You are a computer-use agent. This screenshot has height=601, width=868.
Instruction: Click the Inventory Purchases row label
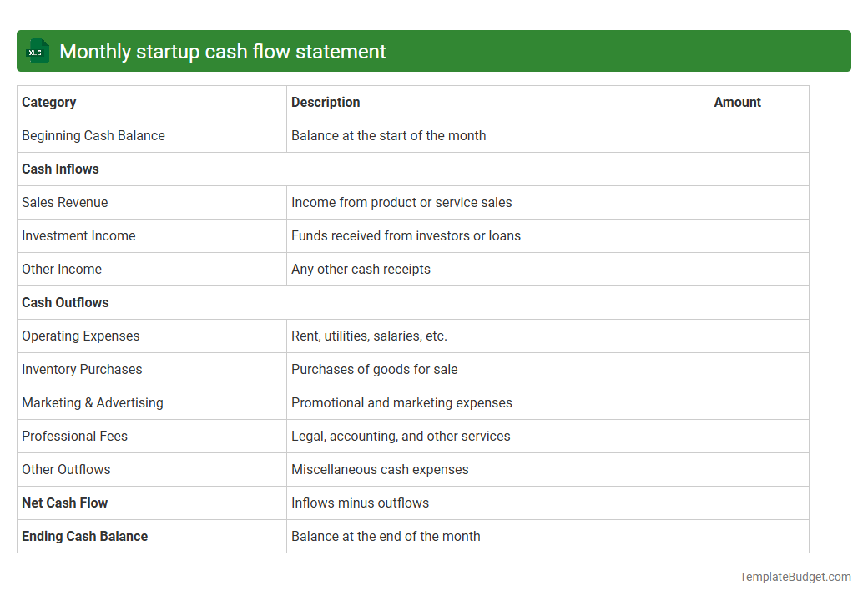click(81, 369)
